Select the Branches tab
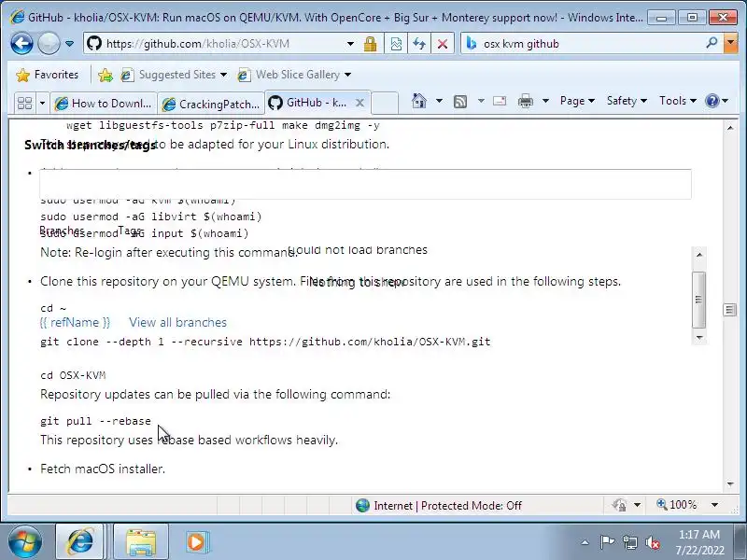 point(62,231)
